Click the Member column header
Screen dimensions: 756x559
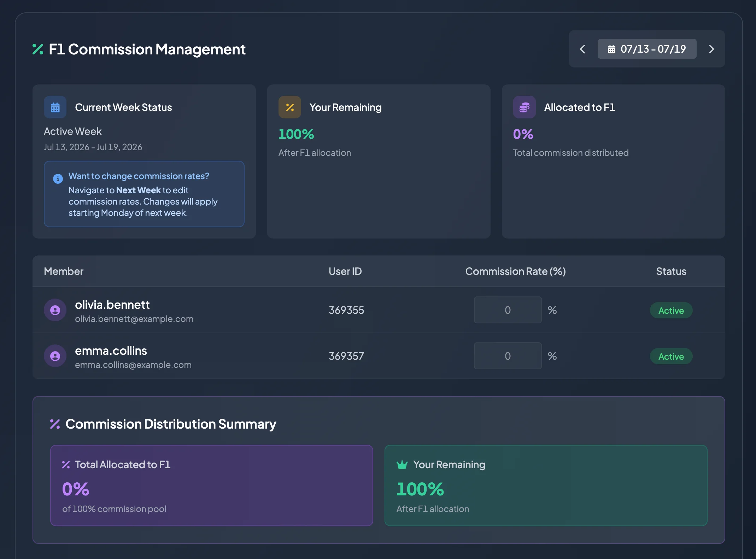64,271
